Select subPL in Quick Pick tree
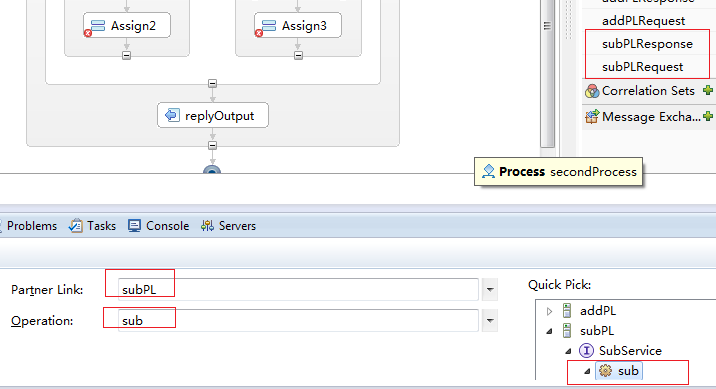 coord(597,331)
